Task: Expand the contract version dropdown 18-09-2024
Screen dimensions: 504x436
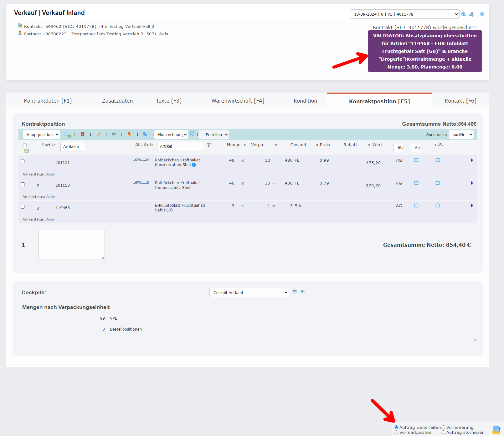Action: (404, 14)
